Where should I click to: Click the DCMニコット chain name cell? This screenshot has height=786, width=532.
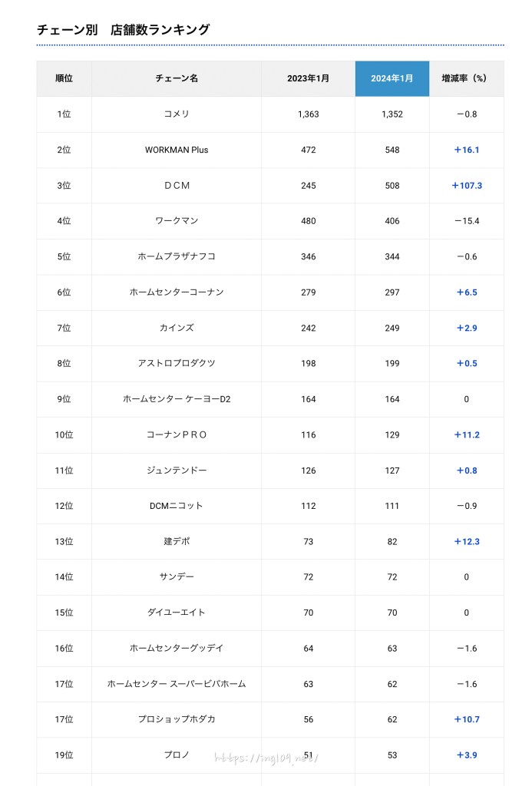coord(177,506)
